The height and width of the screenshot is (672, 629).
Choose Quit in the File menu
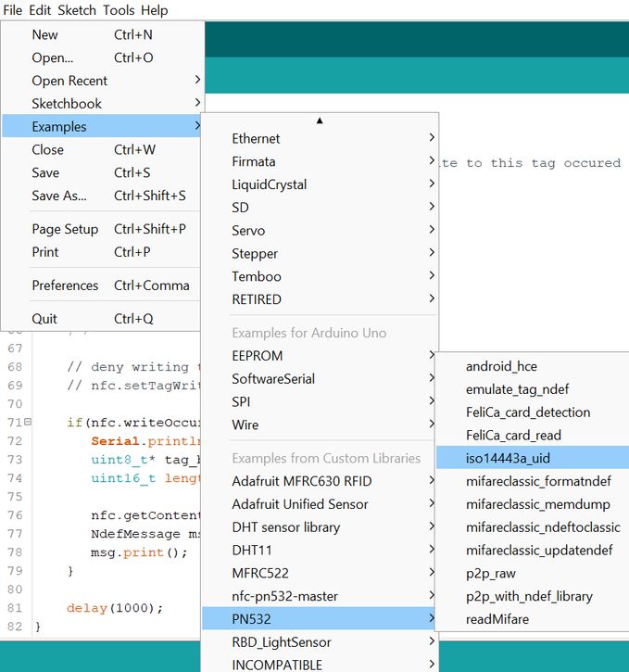click(102, 319)
